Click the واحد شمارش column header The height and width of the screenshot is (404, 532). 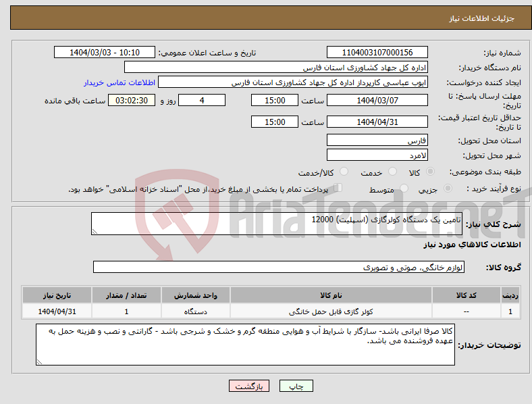[195, 295]
